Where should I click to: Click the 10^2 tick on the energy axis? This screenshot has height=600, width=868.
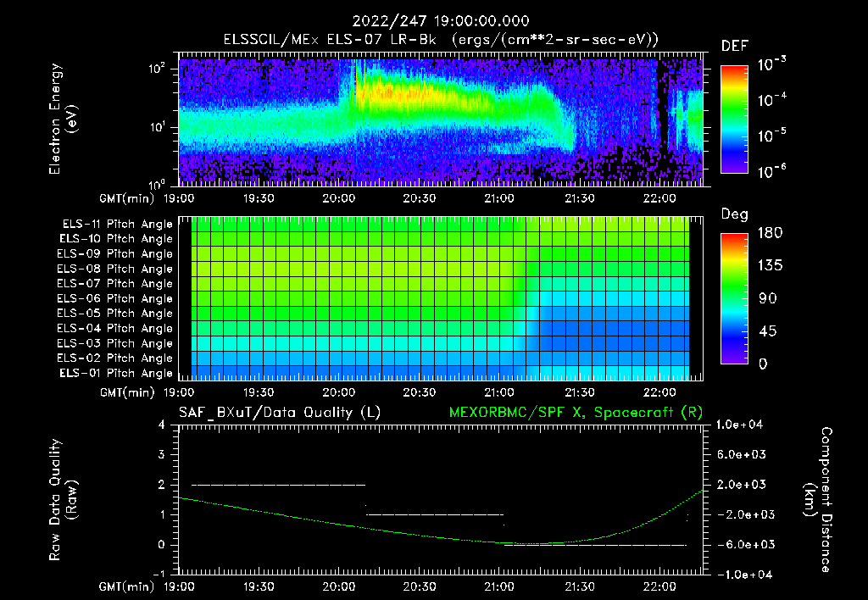tap(157, 68)
